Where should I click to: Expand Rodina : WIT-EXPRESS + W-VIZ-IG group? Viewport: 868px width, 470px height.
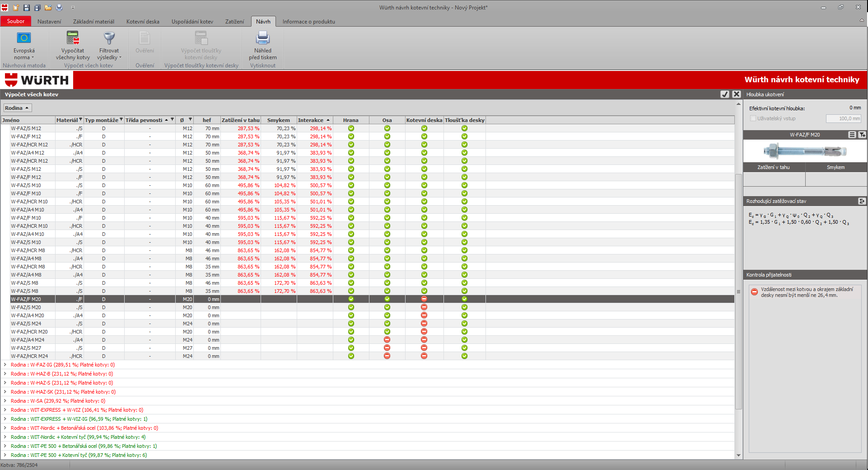[x=5, y=419]
